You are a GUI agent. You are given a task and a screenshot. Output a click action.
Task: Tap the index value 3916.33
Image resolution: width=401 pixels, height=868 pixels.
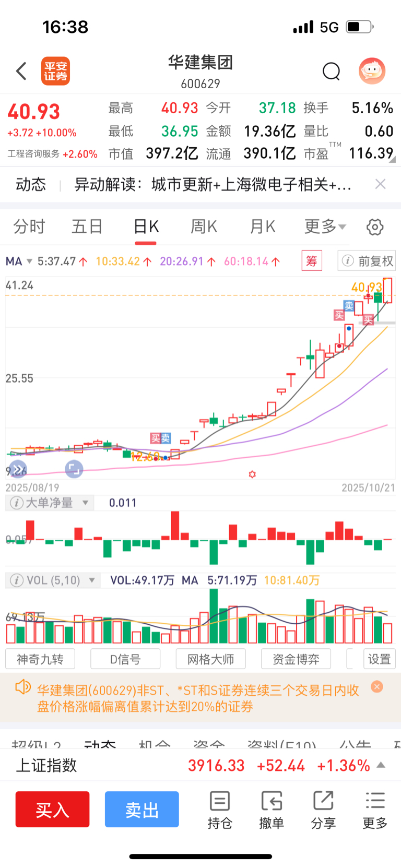click(x=216, y=765)
